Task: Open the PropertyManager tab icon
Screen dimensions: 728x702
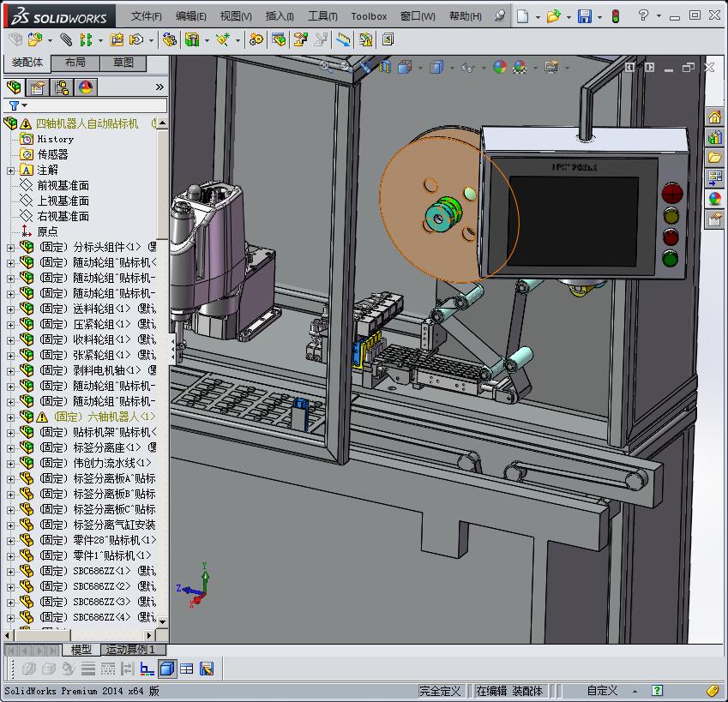Action: click(37, 87)
